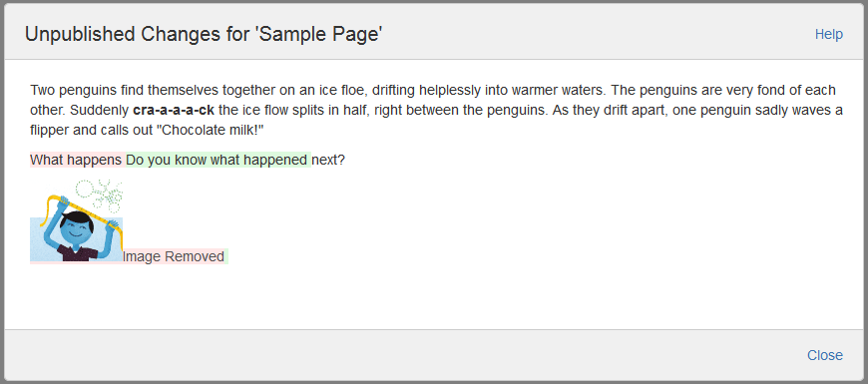The width and height of the screenshot is (868, 384).
Task: Click the green dotted molecule graphic
Action: coord(99,195)
